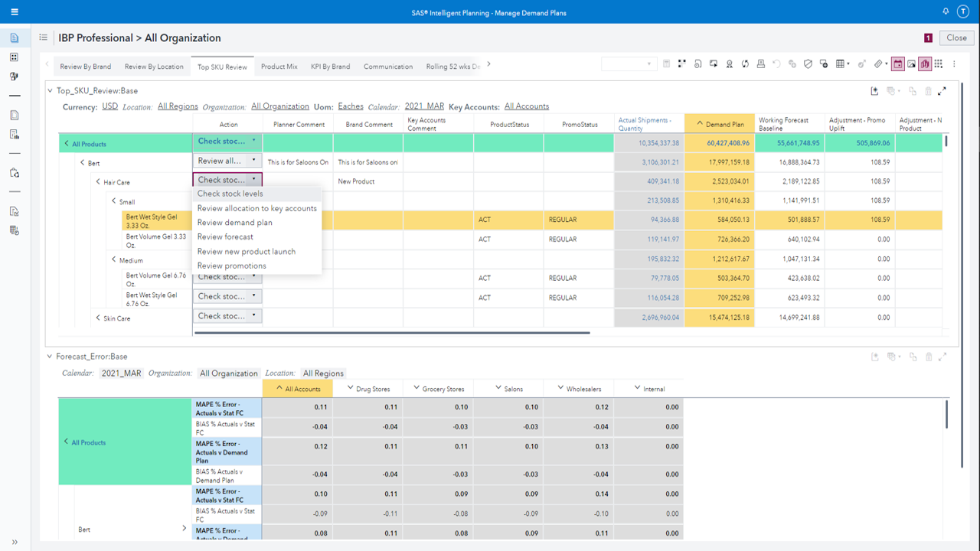The width and height of the screenshot is (980, 551).
Task: Select Review allocation to key accounts option
Action: 256,208
